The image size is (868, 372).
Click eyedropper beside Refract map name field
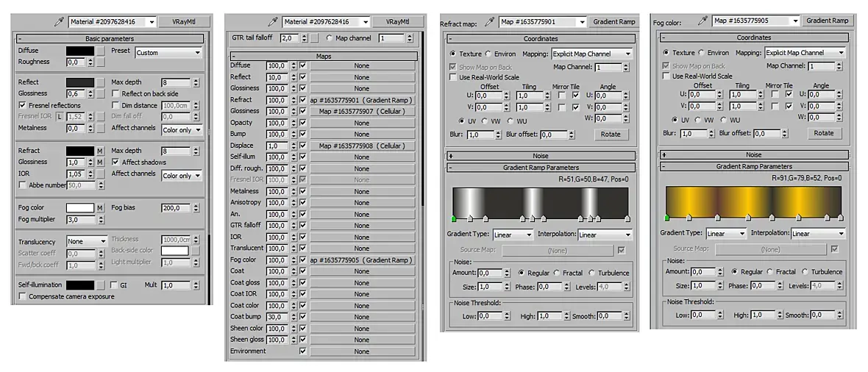point(489,22)
